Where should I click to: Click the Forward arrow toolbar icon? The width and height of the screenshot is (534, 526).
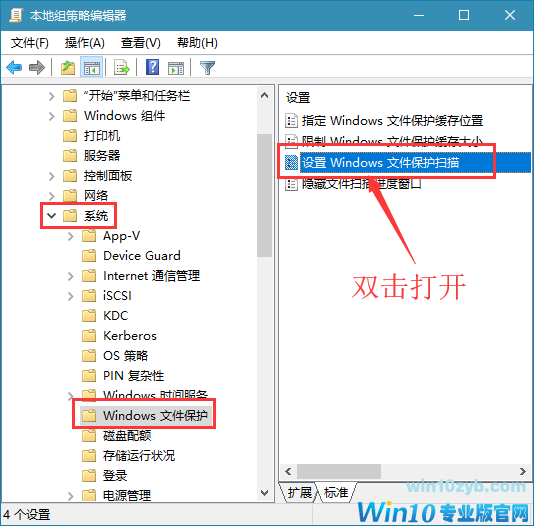point(37,67)
